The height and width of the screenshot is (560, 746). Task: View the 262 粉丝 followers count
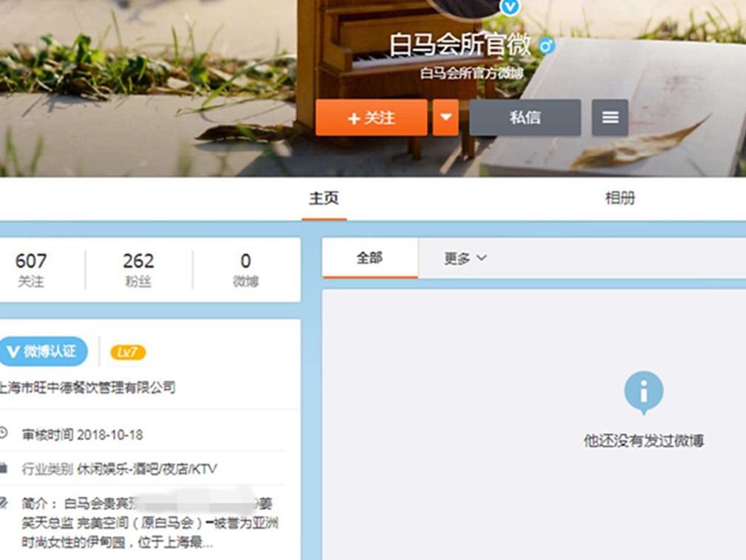(138, 270)
